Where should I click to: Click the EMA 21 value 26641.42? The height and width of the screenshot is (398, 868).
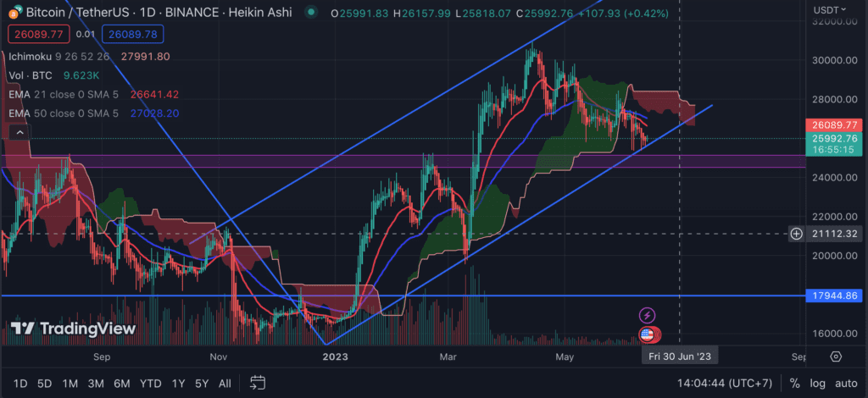[x=154, y=95]
